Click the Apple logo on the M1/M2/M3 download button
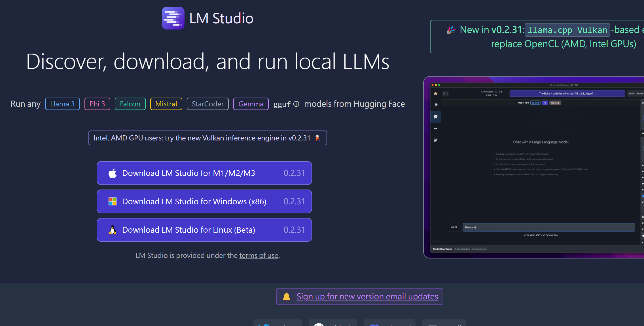The width and height of the screenshot is (644, 326). [x=113, y=173]
